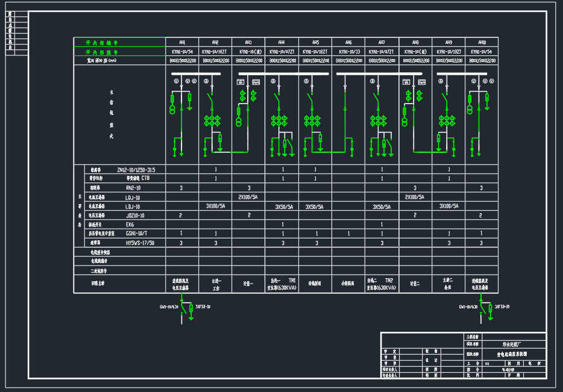Click the 2X100/5A value under AH3

[248, 197]
